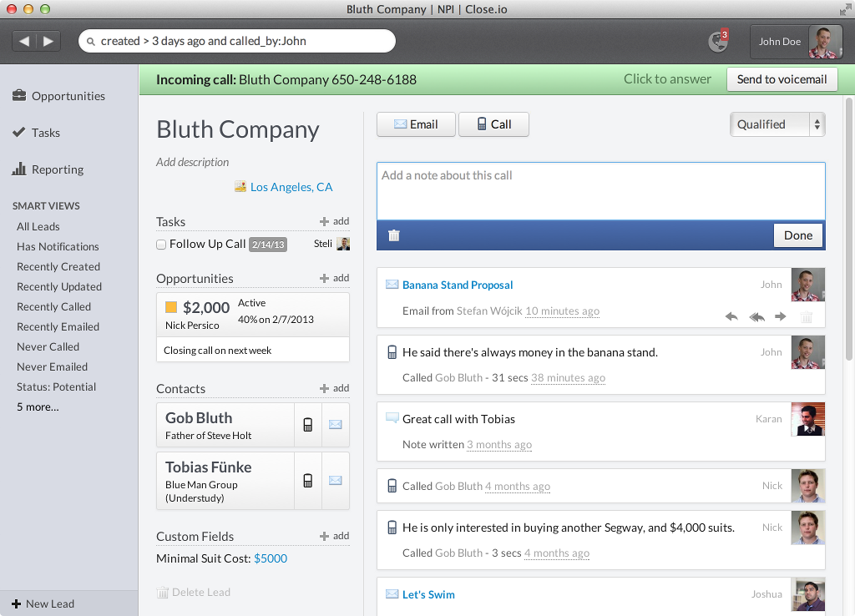Check the Follow Up Call task checkbox
Image resolution: width=855 pixels, height=616 pixels.
(161, 245)
